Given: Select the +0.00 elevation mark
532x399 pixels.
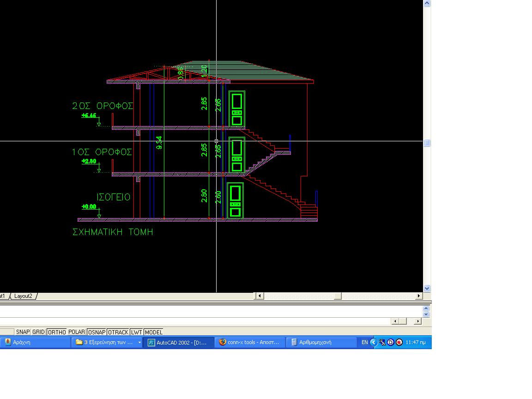Looking at the screenshot, I should pyautogui.click(x=89, y=206).
